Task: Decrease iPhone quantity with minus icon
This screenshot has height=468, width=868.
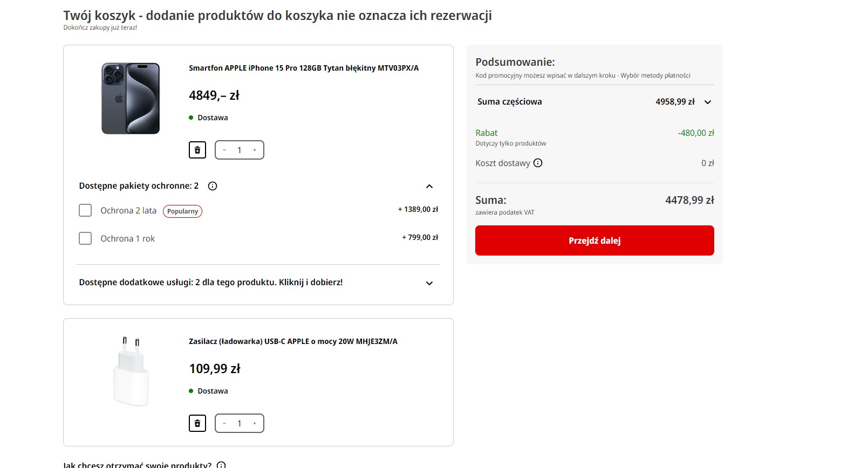Action: (224, 150)
